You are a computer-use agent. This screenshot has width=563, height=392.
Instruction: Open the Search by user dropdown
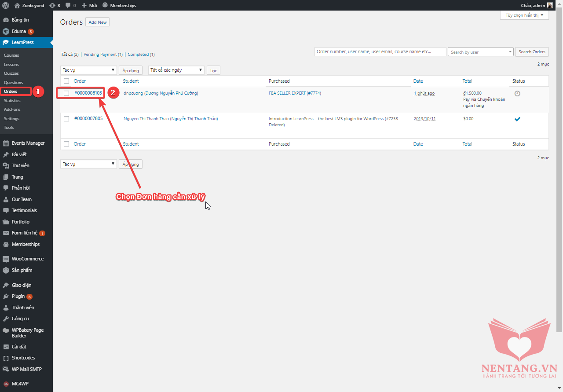click(481, 52)
